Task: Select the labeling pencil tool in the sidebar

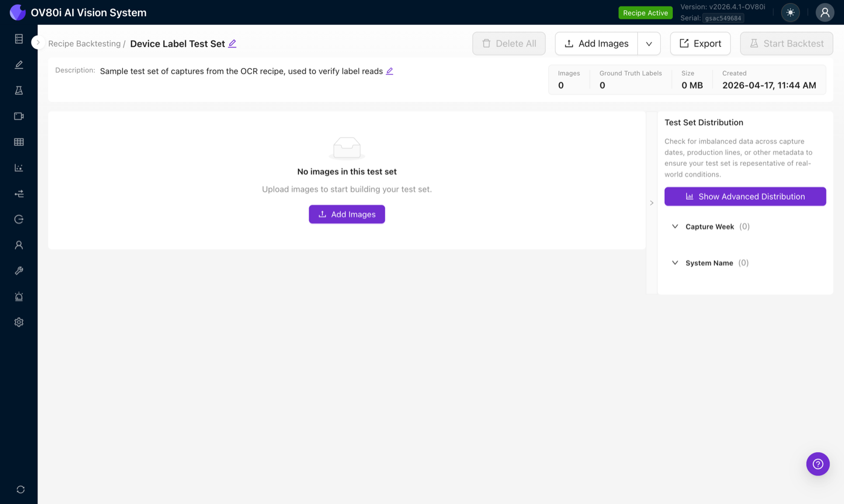Action: point(19,64)
